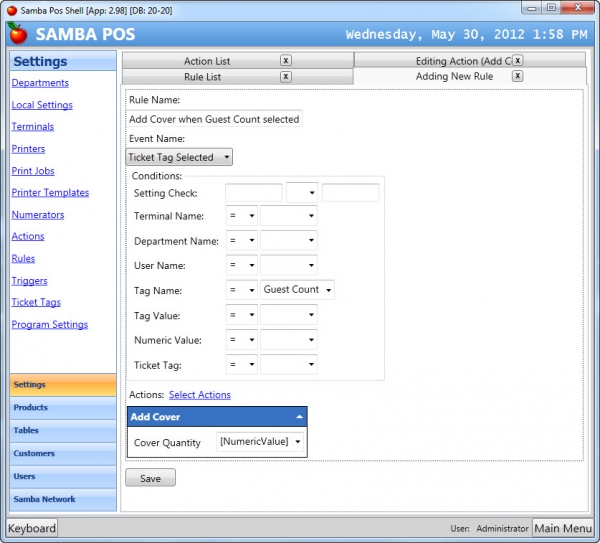The image size is (600, 543).
Task: Open Printers settings
Action: point(28,149)
